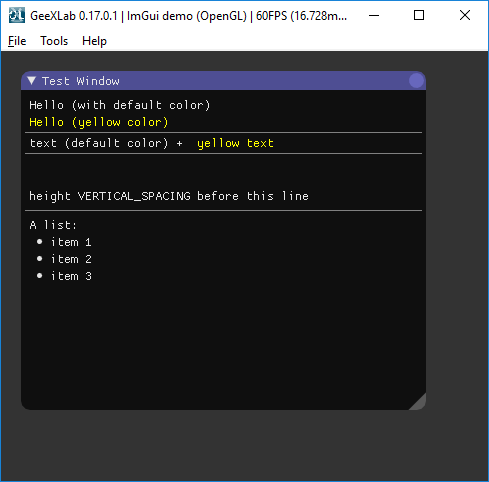Select bullet 'item 2'
489x482 pixels.
pyautogui.click(x=64, y=259)
